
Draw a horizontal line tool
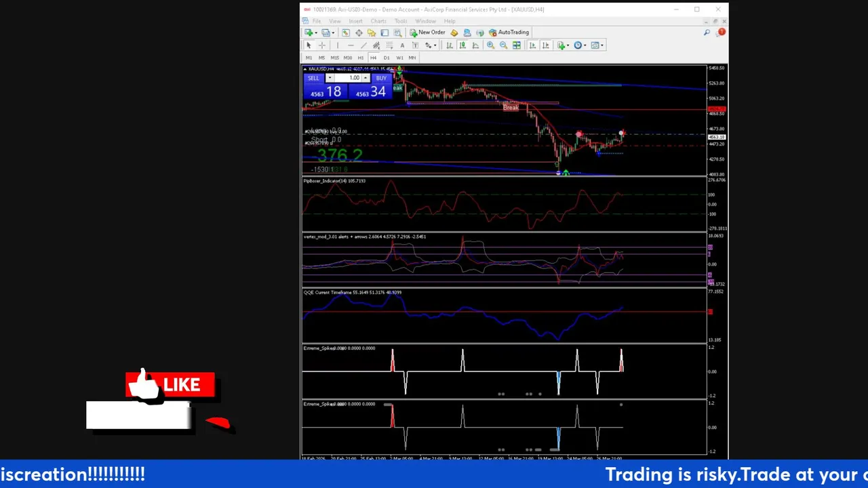pyautogui.click(x=351, y=45)
